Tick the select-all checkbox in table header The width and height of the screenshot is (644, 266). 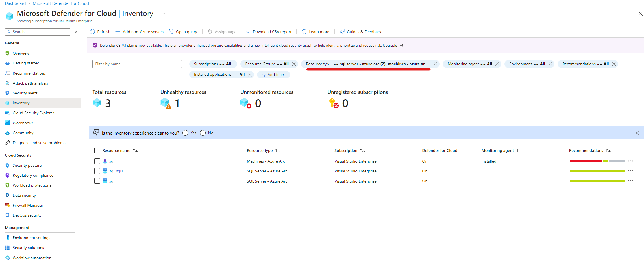point(97,150)
